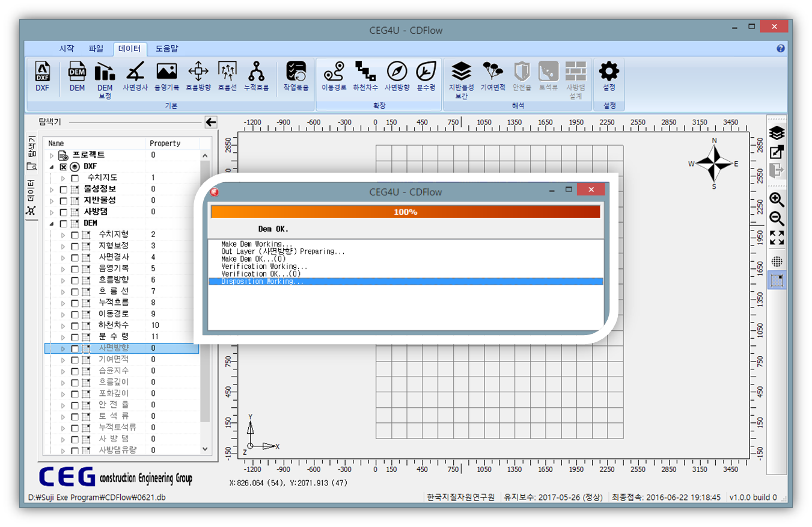Expand the 프로젝트 tree node
This screenshot has width=812, height=527.
click(51, 155)
